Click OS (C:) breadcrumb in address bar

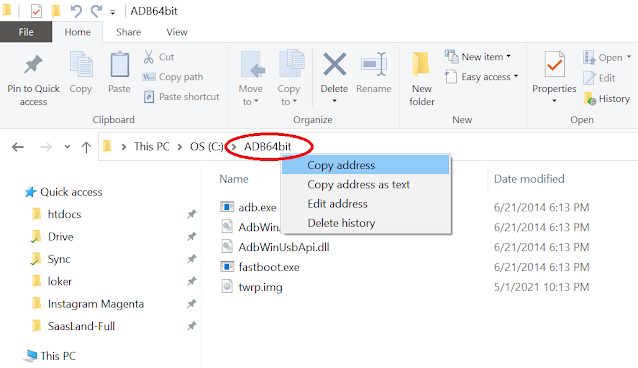pos(206,147)
